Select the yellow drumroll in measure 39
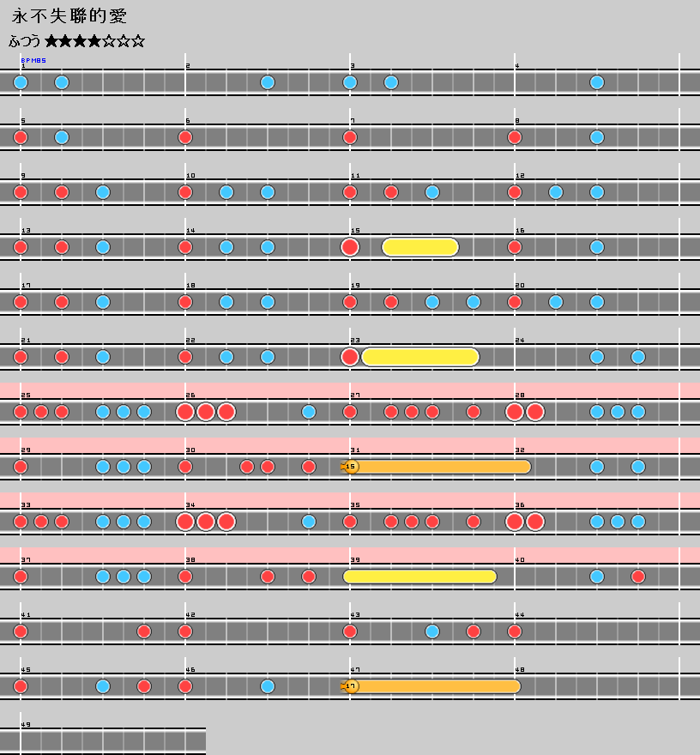The image size is (700, 755). [420, 577]
